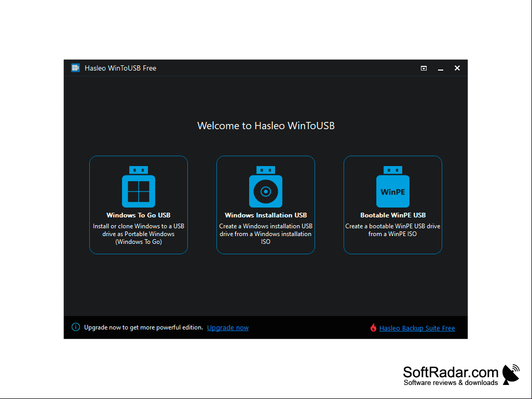The height and width of the screenshot is (399, 532).
Task: Click the 'Create a bootable WinPE USB drive' description
Action: (393, 230)
